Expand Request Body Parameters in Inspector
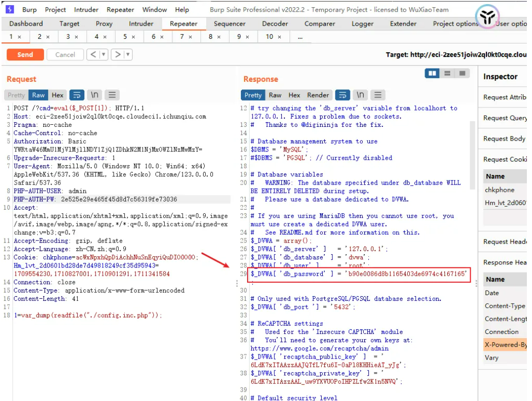This screenshot has width=532, height=401. (504, 139)
